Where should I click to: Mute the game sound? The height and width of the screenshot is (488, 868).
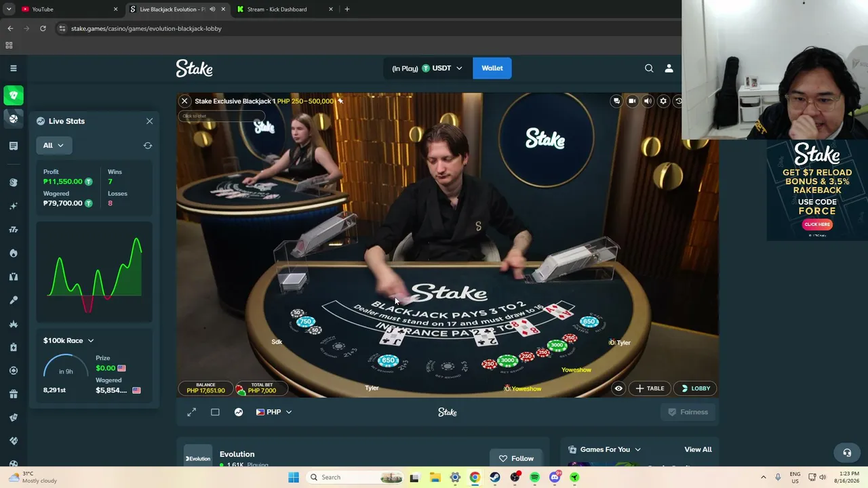coord(648,101)
